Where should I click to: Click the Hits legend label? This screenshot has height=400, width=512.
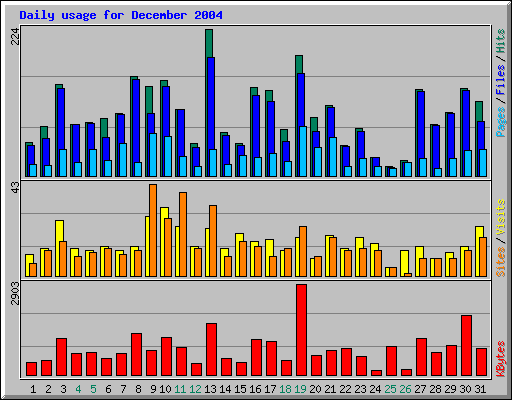tap(501, 41)
